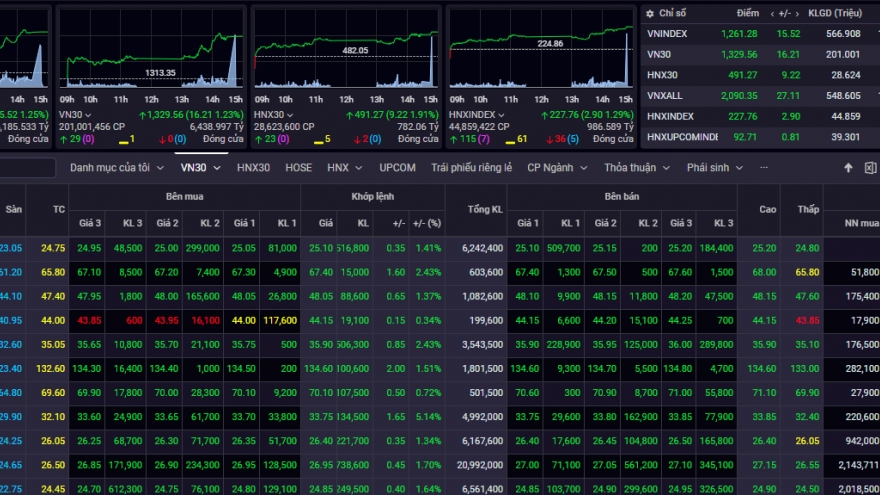This screenshot has width=880, height=495.
Task: Switch to the HOSE tab
Action: (x=298, y=168)
